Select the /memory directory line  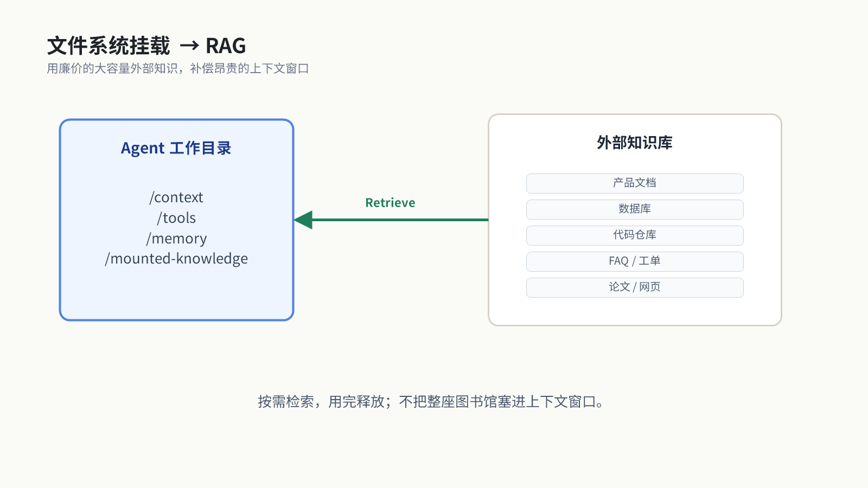tap(176, 239)
